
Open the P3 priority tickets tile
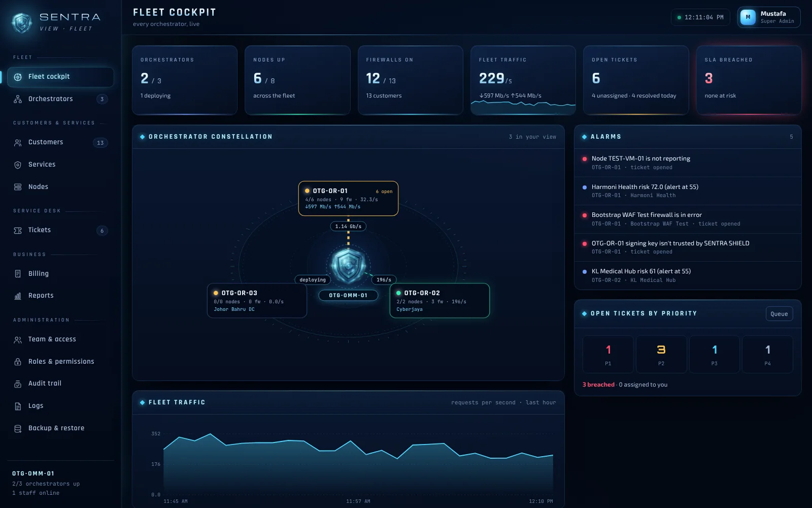pyautogui.click(x=714, y=355)
